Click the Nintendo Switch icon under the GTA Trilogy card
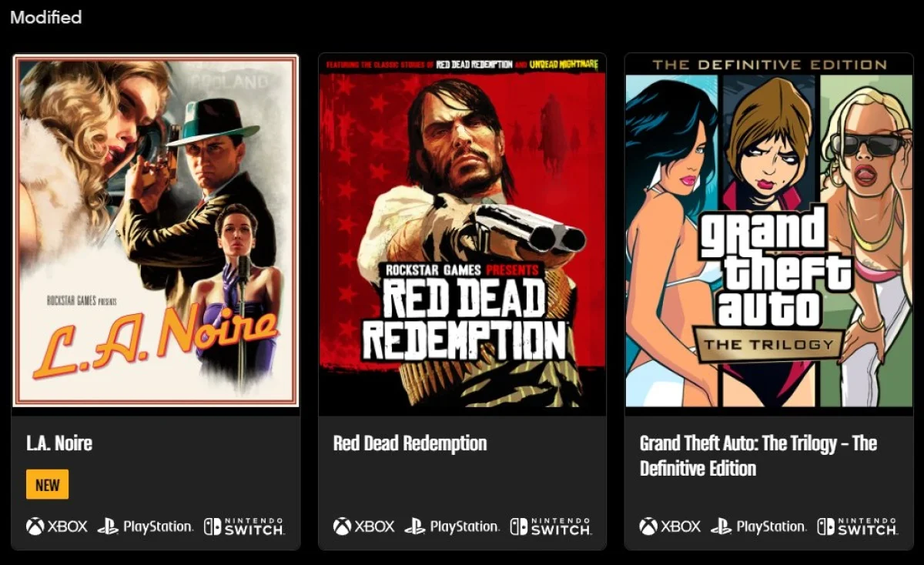This screenshot has width=924, height=565. (857, 527)
